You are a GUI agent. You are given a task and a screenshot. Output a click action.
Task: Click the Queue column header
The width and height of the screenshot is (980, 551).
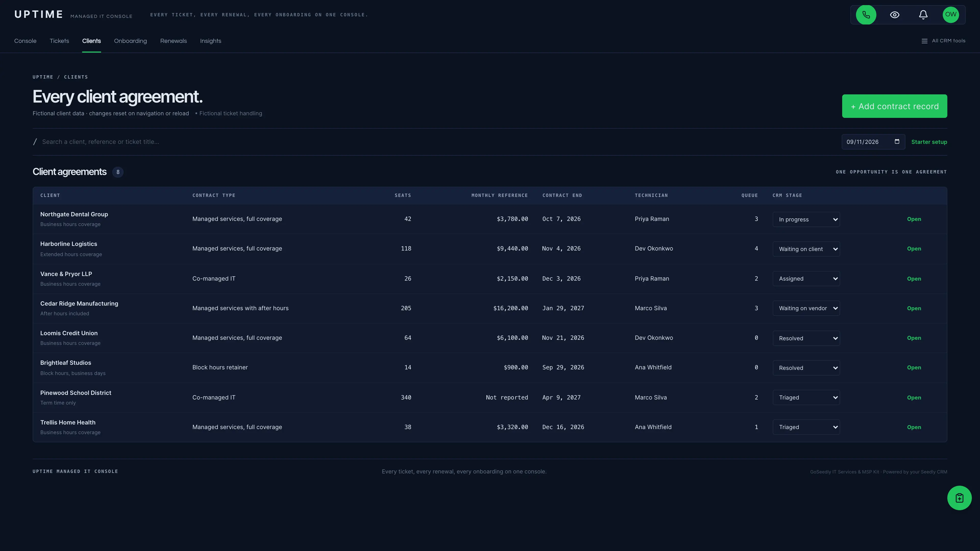[750, 195]
